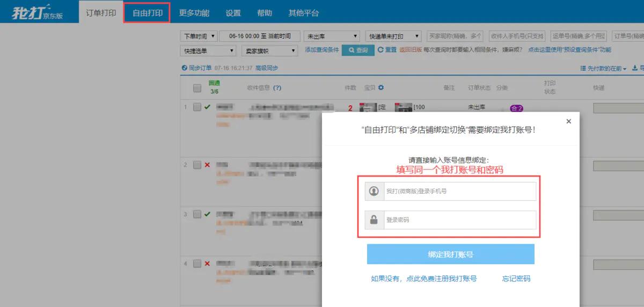Click the 我打 京东版 logo
Image resolution: width=644 pixels, height=307 pixels.
[x=37, y=12]
